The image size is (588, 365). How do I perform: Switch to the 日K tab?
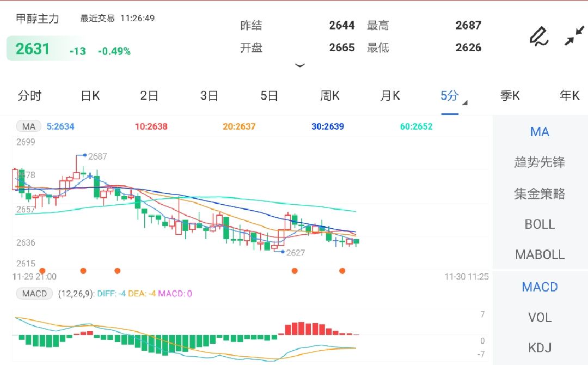tap(90, 96)
